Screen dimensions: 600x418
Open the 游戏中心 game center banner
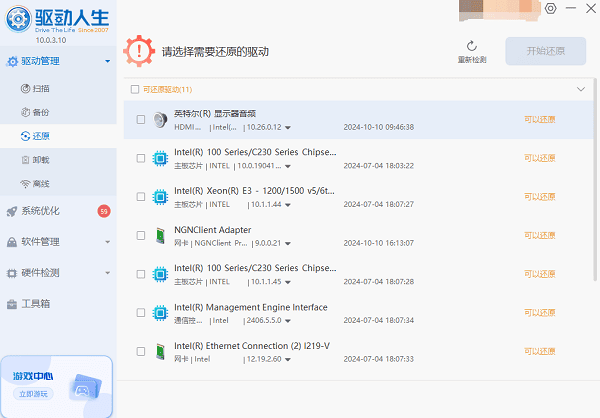[56, 384]
